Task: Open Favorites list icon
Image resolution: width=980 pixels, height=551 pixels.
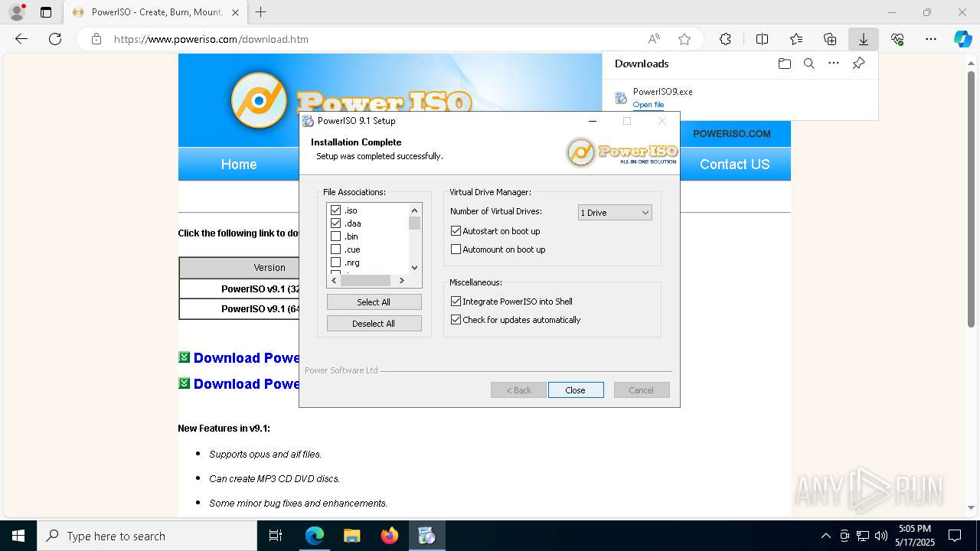Action: click(796, 39)
